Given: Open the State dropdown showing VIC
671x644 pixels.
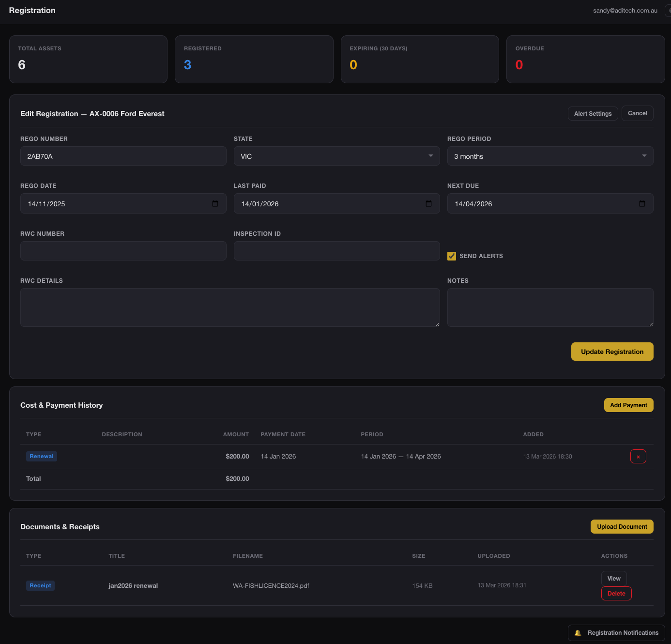Looking at the screenshot, I should coord(337,156).
